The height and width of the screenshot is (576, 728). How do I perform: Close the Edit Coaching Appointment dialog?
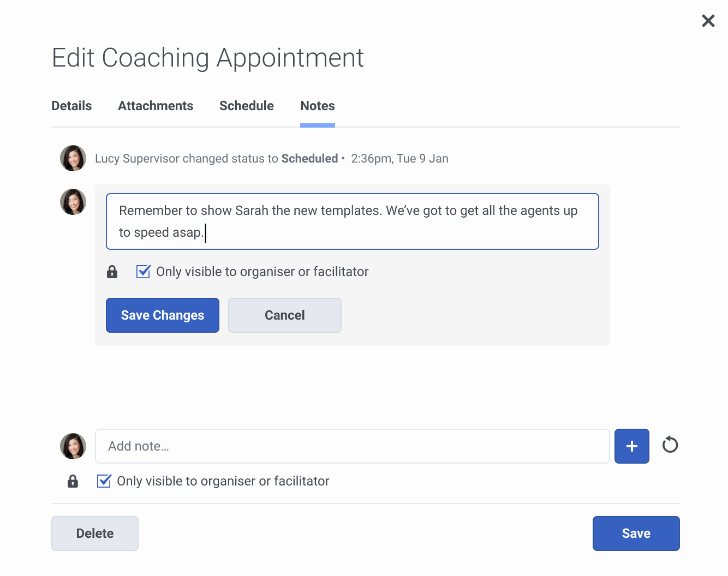pos(708,21)
